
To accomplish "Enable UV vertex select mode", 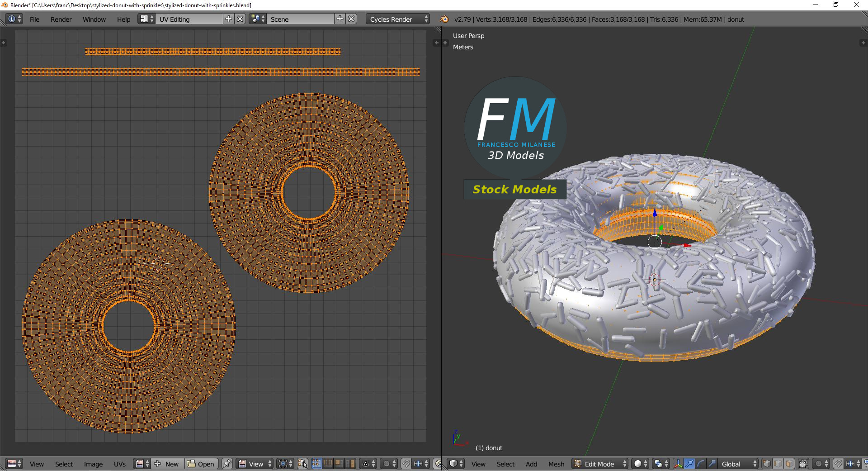I will click(316, 464).
